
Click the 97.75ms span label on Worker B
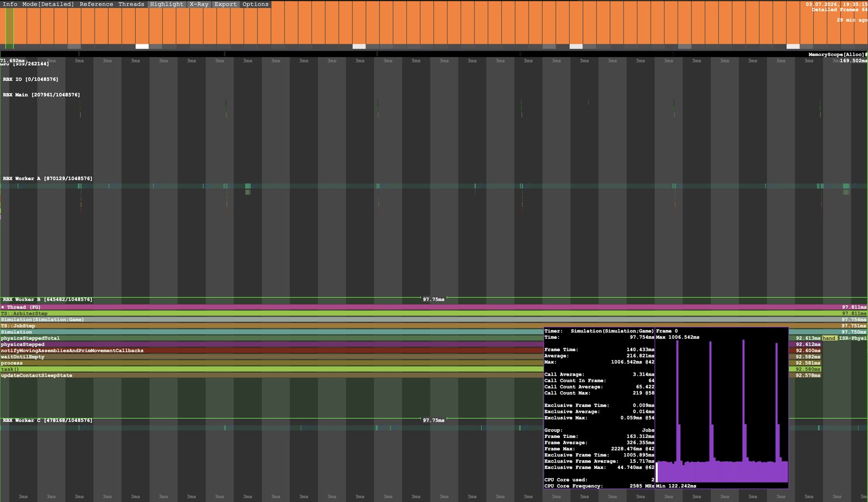pos(433,300)
